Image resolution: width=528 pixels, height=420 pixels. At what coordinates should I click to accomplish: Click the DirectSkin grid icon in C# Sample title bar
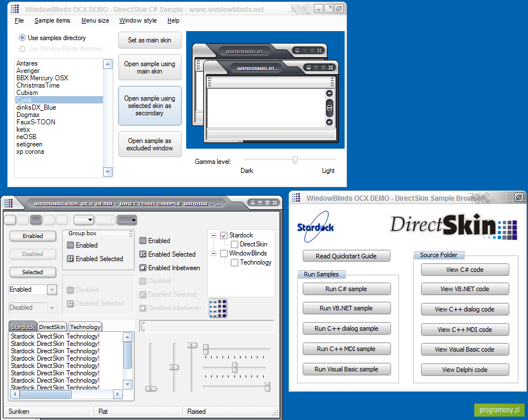[15, 8]
